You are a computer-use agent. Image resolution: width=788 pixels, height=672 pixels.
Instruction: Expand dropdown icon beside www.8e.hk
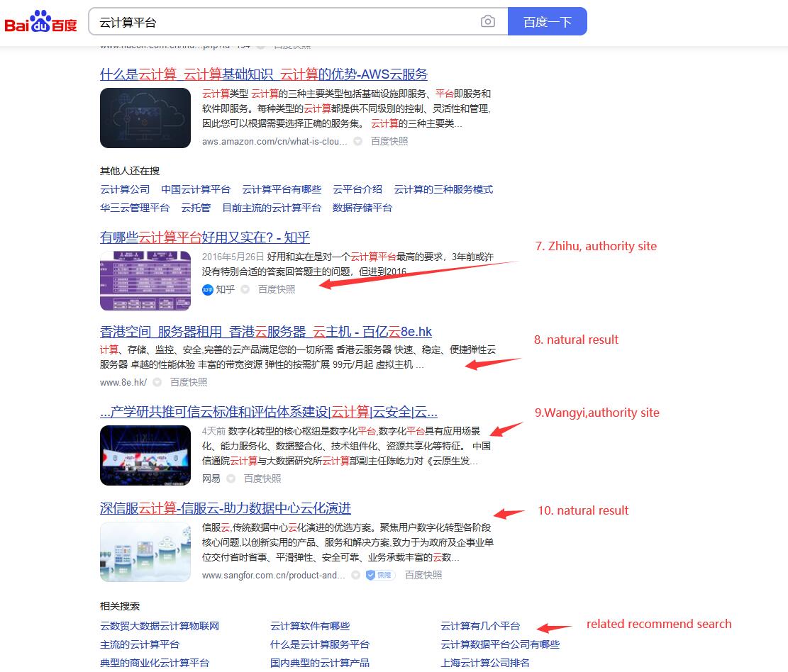[157, 382]
